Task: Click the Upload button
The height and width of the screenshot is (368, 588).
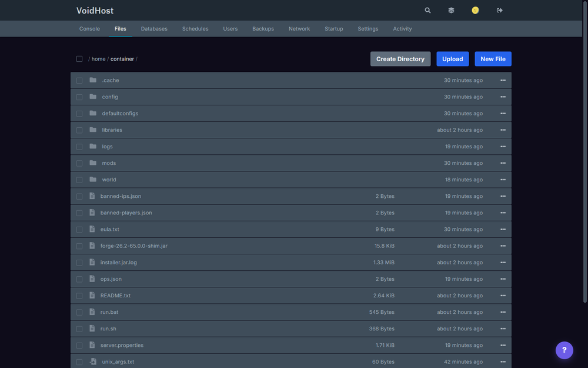Action: pos(452,59)
